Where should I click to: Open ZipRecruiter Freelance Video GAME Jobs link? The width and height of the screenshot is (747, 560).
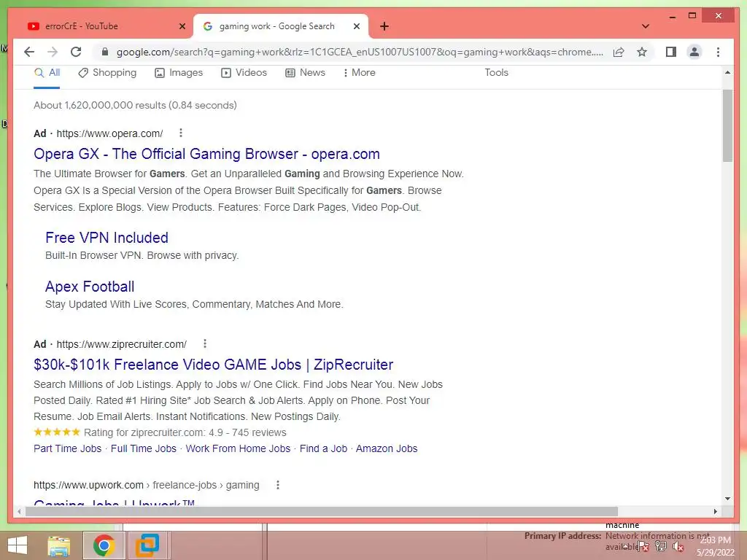[x=213, y=365]
